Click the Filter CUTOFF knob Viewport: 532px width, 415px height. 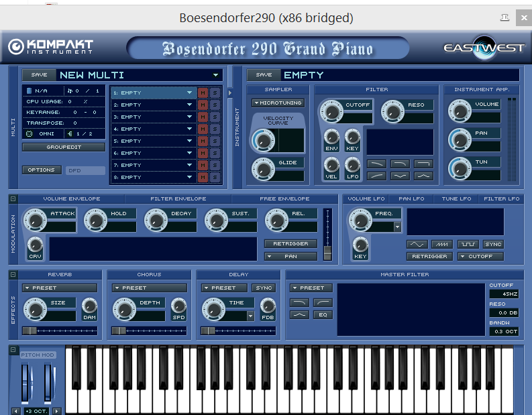331,111
